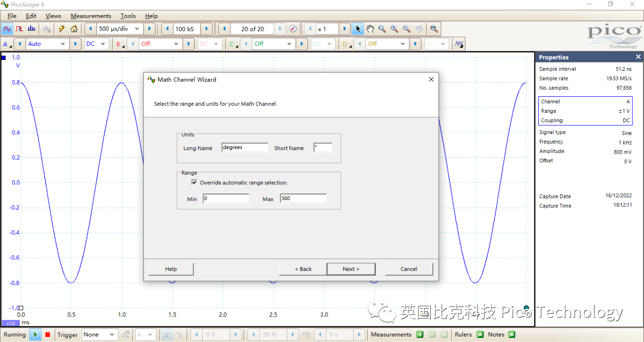The height and width of the screenshot is (342, 644).
Task: Open the home icon in toolbar
Action: coord(74,29)
